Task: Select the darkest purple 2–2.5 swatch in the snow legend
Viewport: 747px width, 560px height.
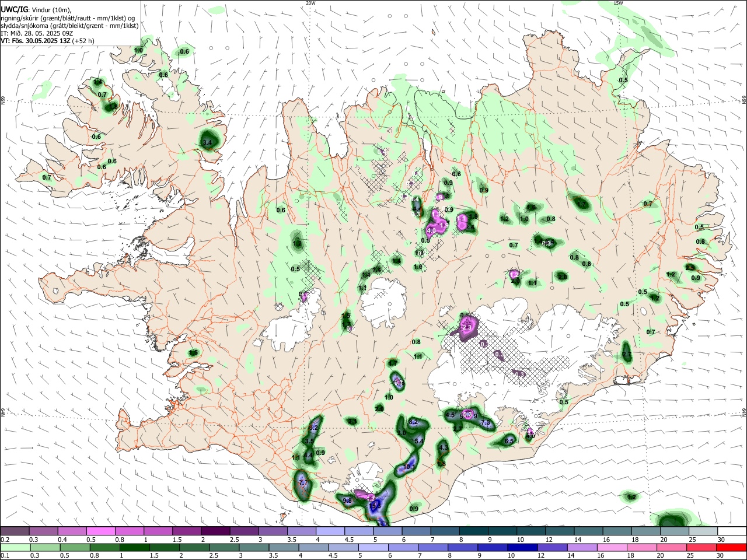Action: (x=215, y=531)
